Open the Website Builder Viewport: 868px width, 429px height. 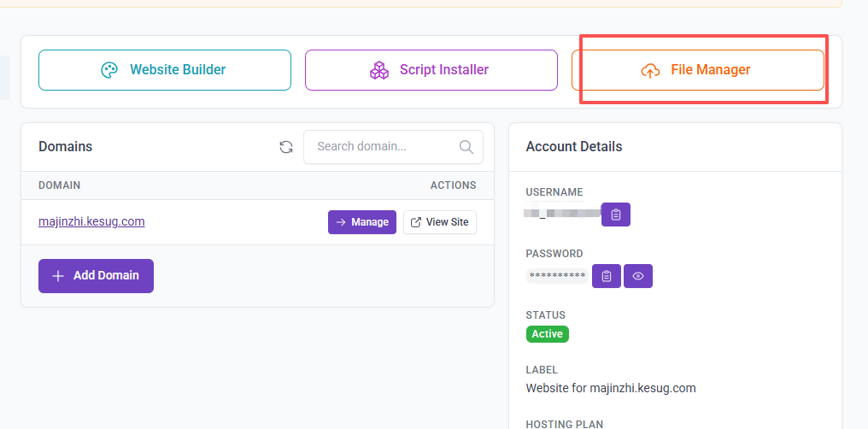(x=165, y=70)
